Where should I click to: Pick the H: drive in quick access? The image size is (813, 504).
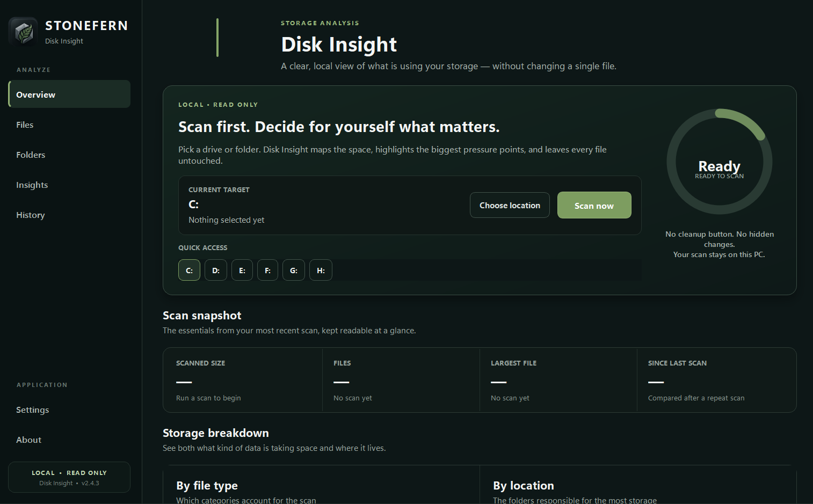pyautogui.click(x=321, y=270)
